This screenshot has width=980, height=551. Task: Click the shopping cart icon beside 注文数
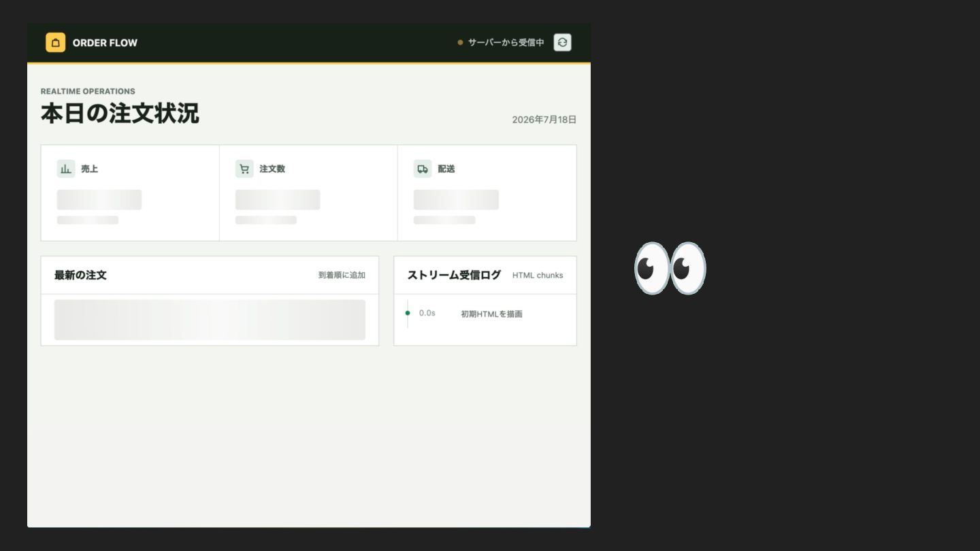pos(244,169)
